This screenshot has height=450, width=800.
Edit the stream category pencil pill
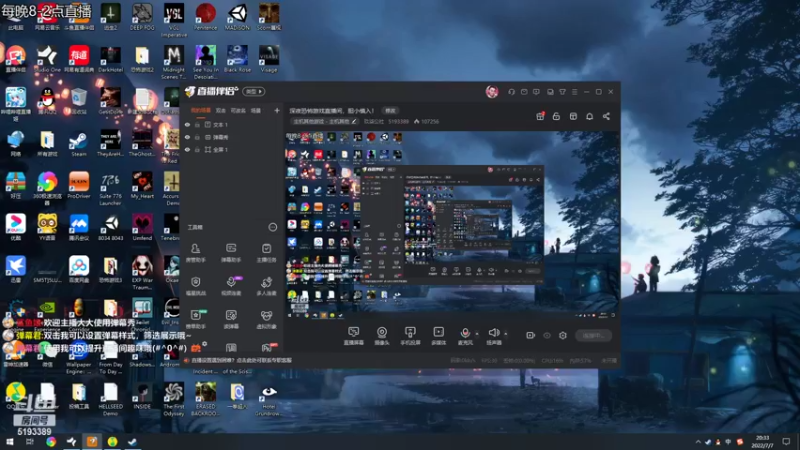(x=324, y=121)
